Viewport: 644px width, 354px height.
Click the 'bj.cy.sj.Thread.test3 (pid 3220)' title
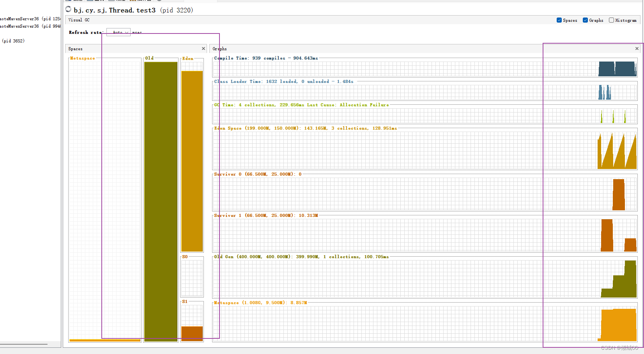click(133, 10)
